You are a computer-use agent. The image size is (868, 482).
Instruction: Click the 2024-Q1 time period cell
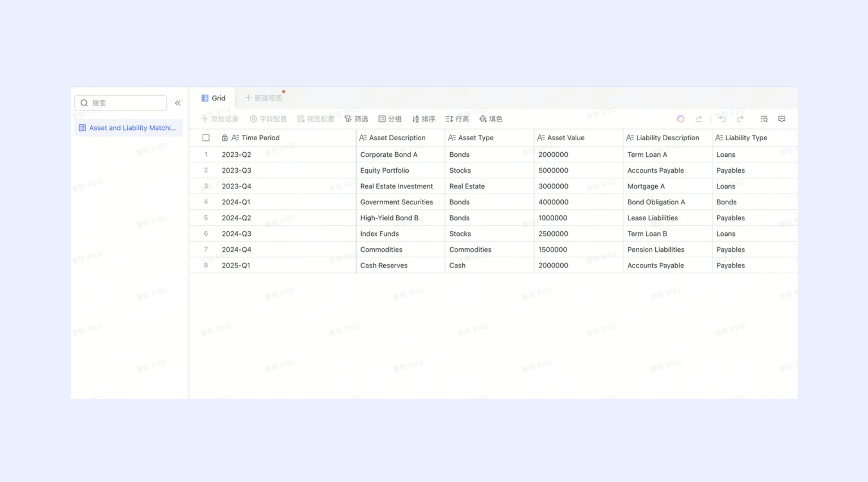(286, 202)
